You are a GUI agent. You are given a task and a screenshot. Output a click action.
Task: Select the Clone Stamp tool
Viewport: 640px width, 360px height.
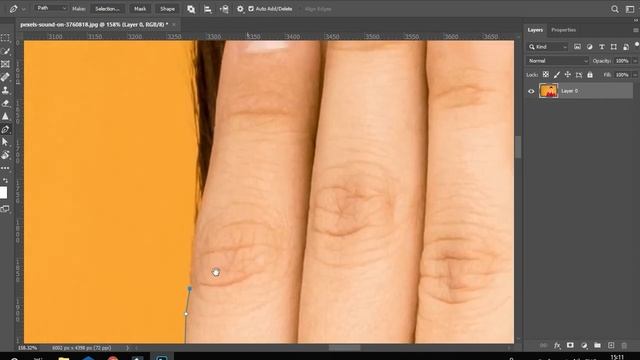pos(5,90)
